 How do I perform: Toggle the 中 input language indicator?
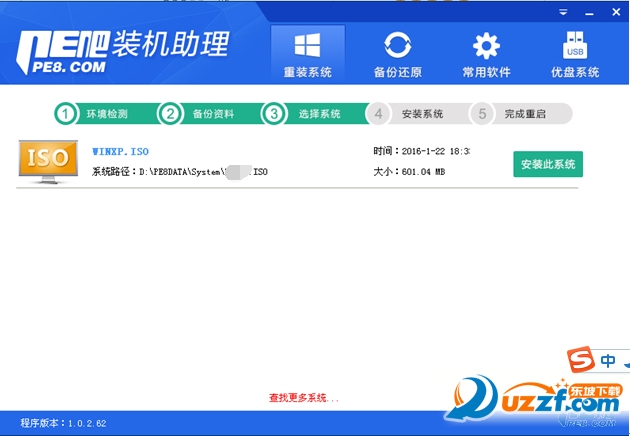click(608, 360)
